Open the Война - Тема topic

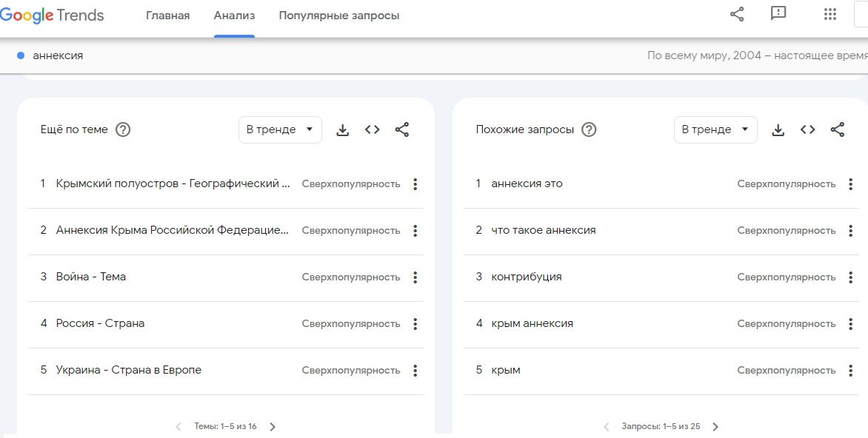pos(91,277)
